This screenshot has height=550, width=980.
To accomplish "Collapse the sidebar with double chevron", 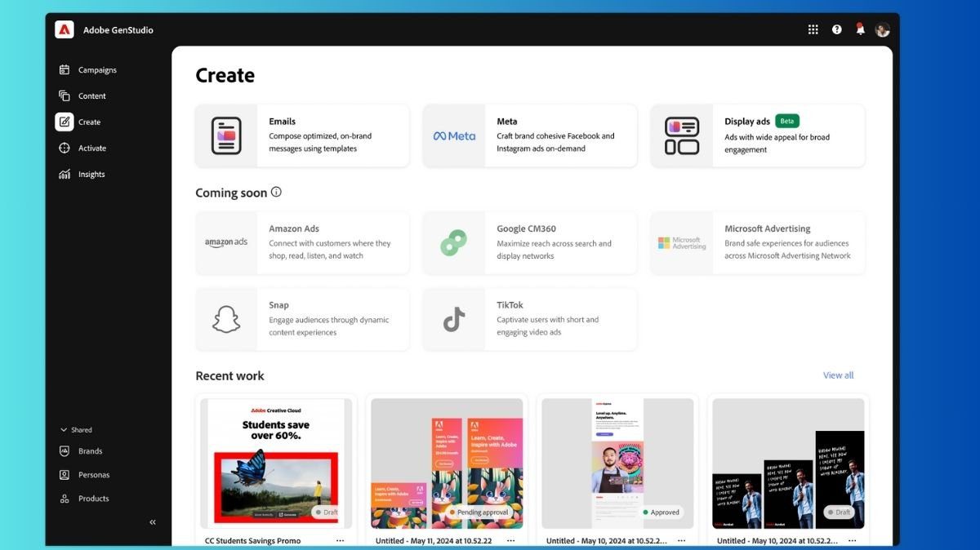I will [x=152, y=522].
